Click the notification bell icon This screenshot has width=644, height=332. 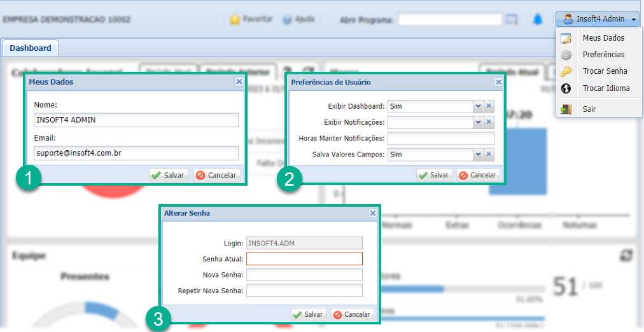click(x=538, y=20)
